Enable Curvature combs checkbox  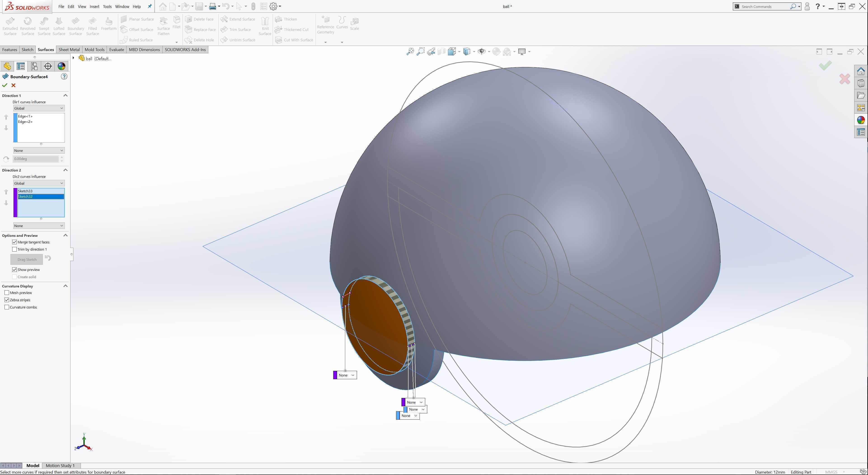click(7, 307)
